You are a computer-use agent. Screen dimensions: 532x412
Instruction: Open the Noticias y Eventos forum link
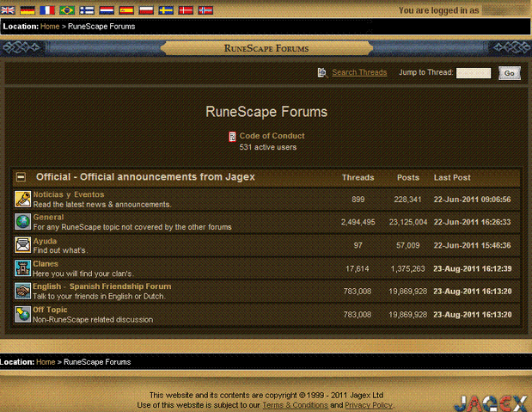click(69, 194)
